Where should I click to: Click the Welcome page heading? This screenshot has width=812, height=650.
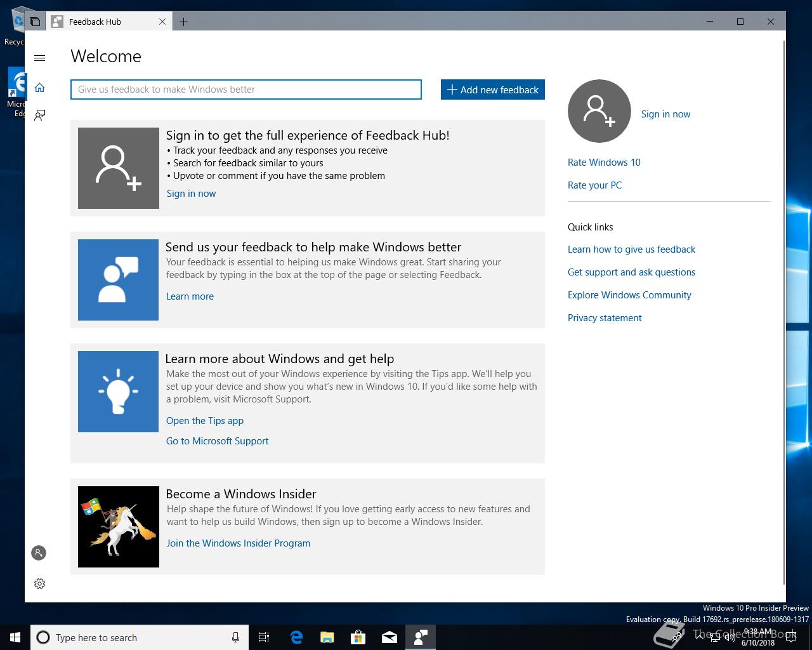click(x=106, y=56)
